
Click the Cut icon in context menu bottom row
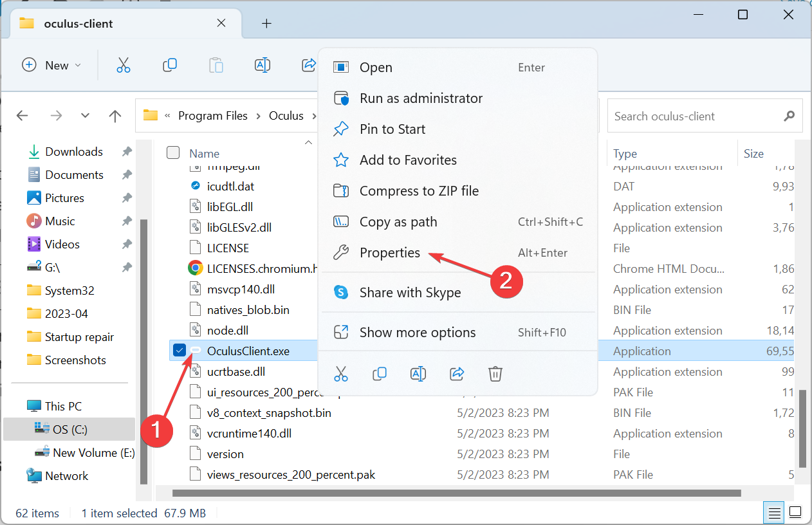click(341, 373)
